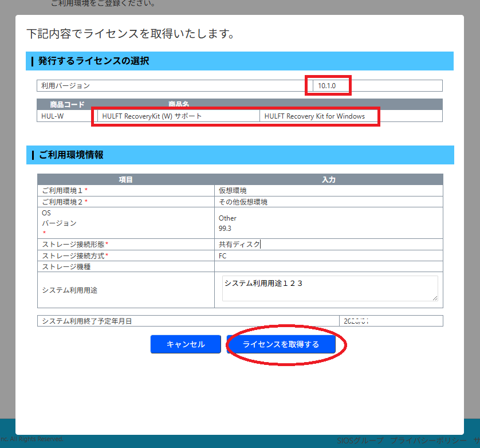Click the システム利用用途 text area
The image size is (480, 448).
(330, 289)
